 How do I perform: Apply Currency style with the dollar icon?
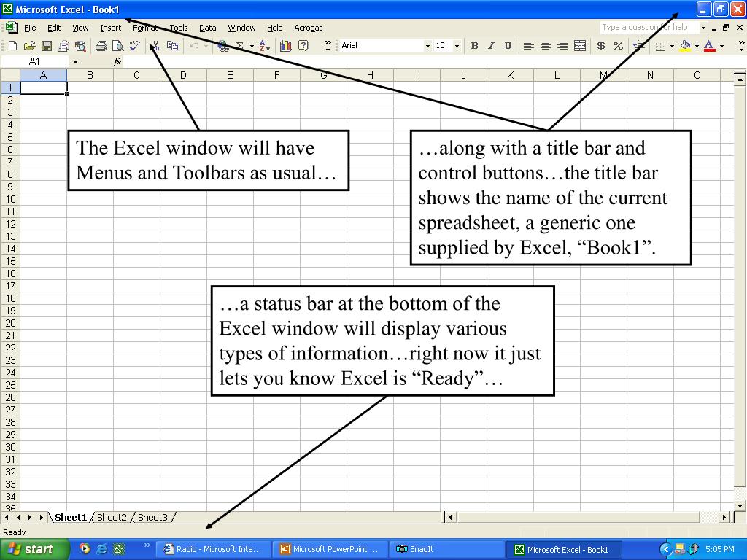pos(601,46)
